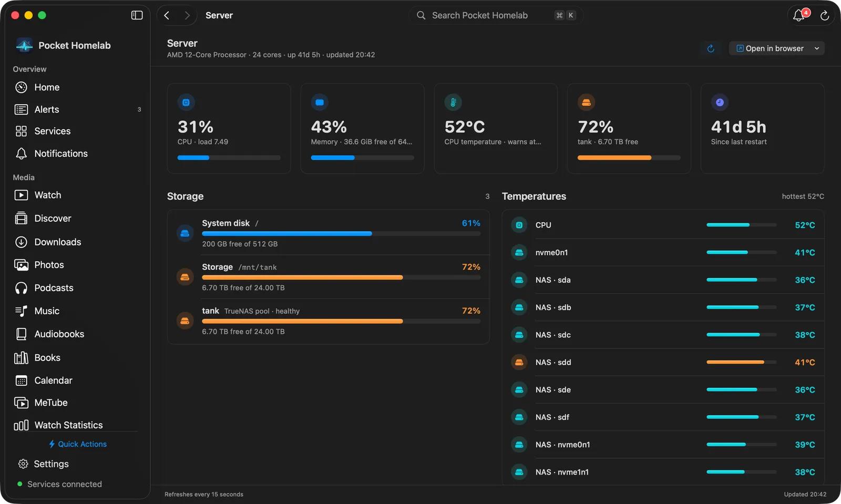Go to Services in the sidebar

pyautogui.click(x=77, y=131)
